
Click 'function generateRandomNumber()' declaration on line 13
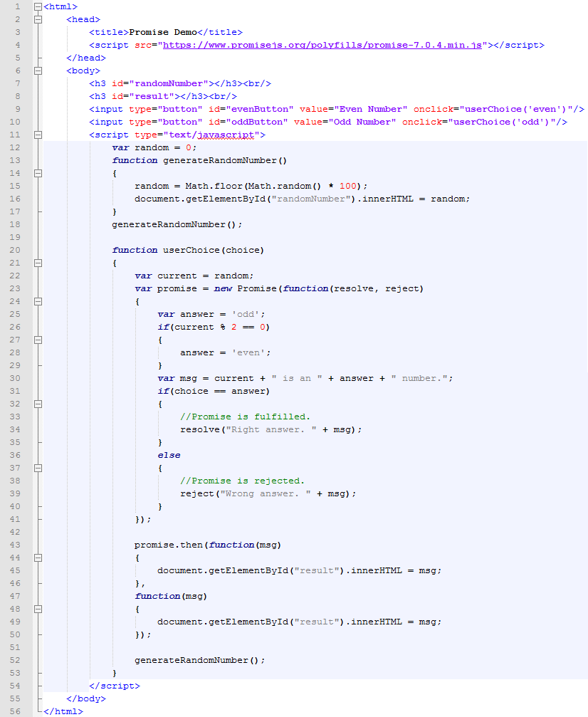tap(200, 160)
